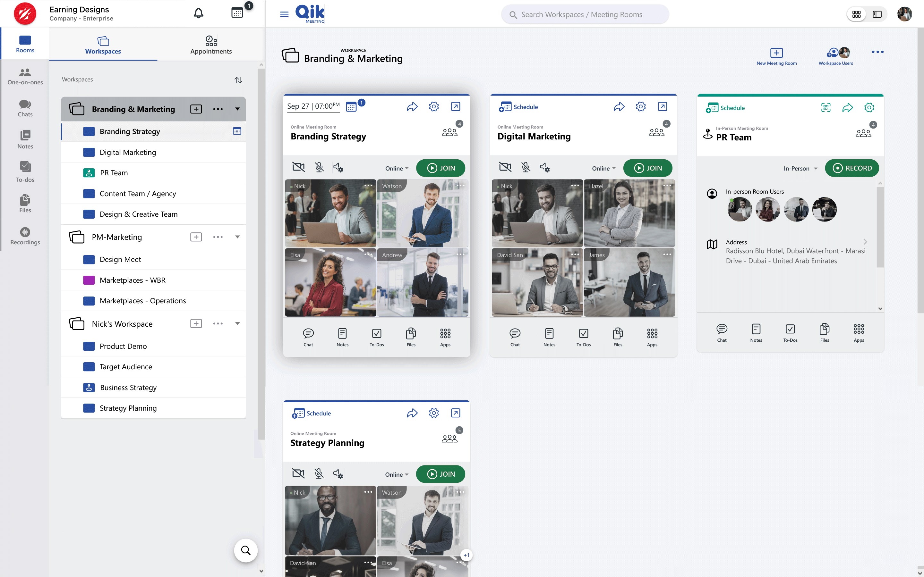Switch to the grid layout view
Screen dimensions: 924x577
click(856, 14)
